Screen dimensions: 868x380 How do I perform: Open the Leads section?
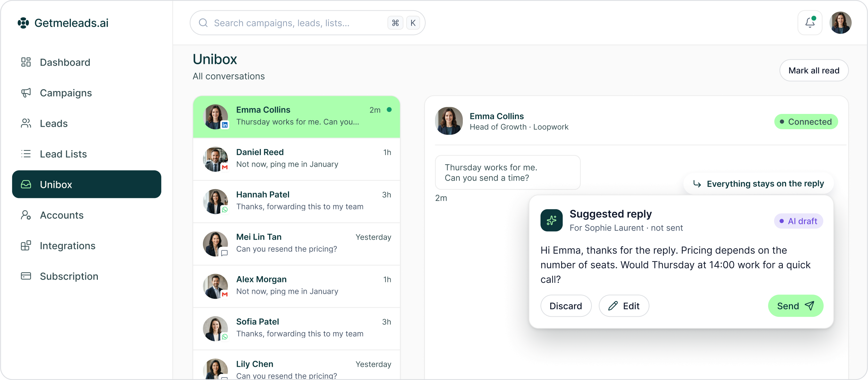tap(87, 123)
